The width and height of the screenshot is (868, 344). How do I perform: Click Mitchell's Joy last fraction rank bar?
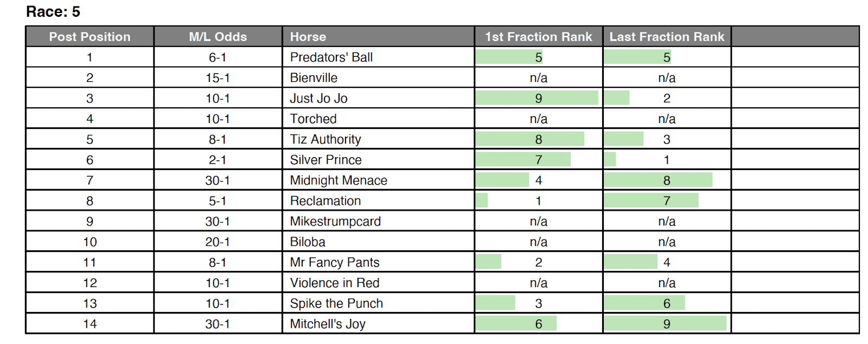pos(665,323)
